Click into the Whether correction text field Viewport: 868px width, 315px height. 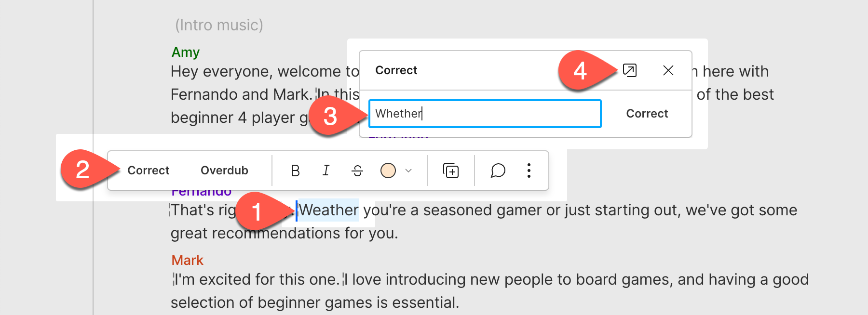[x=485, y=114]
